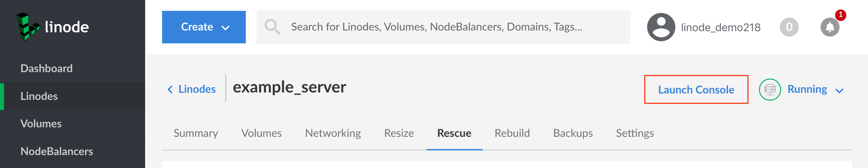Click the Linode logo
Screen dimensions: 868x168
pyautogui.click(x=53, y=27)
